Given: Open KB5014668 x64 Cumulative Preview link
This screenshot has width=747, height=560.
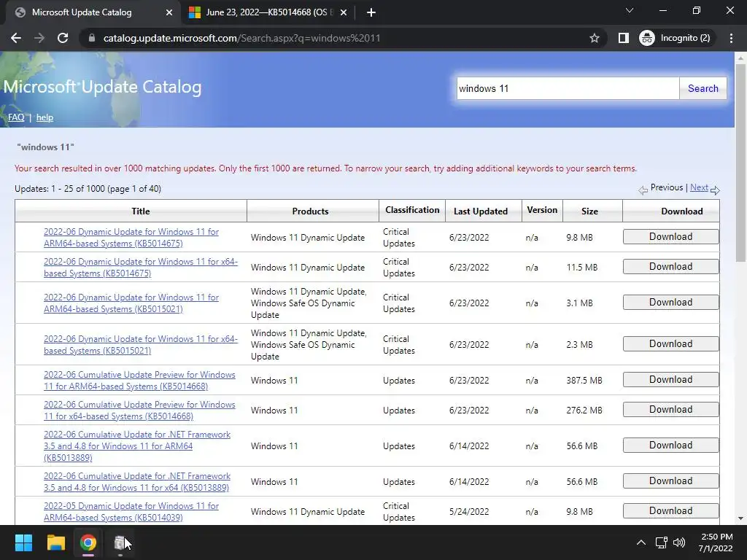Looking at the screenshot, I should coord(139,410).
